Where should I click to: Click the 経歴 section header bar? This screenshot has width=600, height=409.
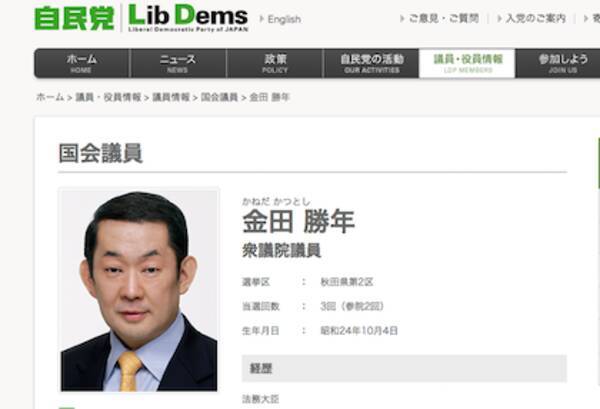[x=404, y=368]
